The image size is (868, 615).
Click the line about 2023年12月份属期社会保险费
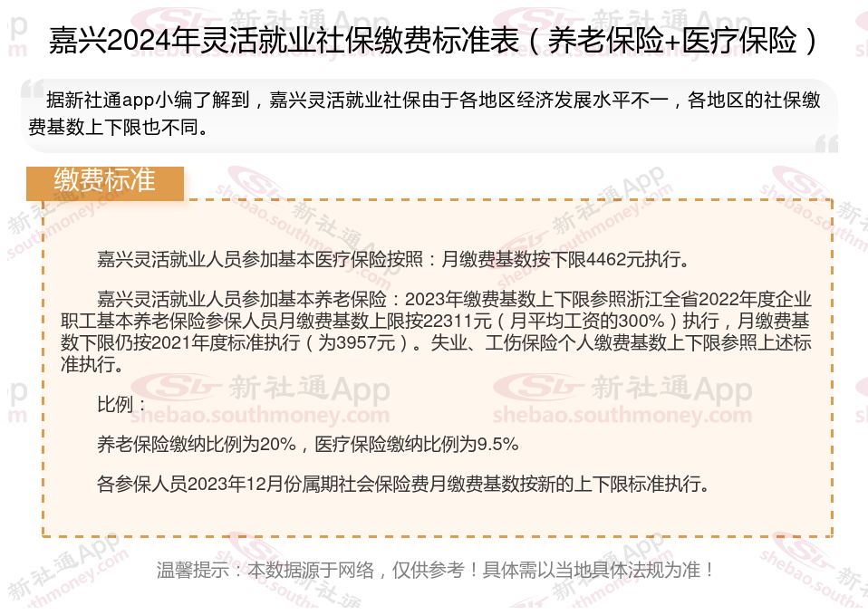403,484
